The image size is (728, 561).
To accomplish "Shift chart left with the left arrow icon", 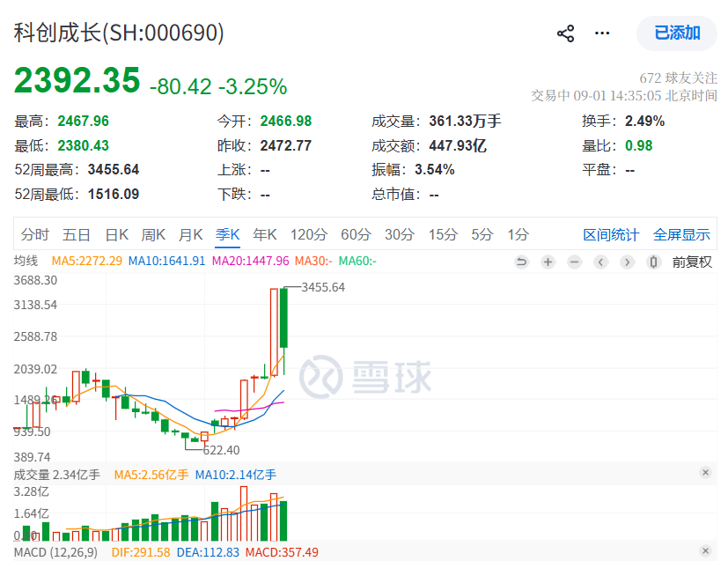I will pos(600,262).
